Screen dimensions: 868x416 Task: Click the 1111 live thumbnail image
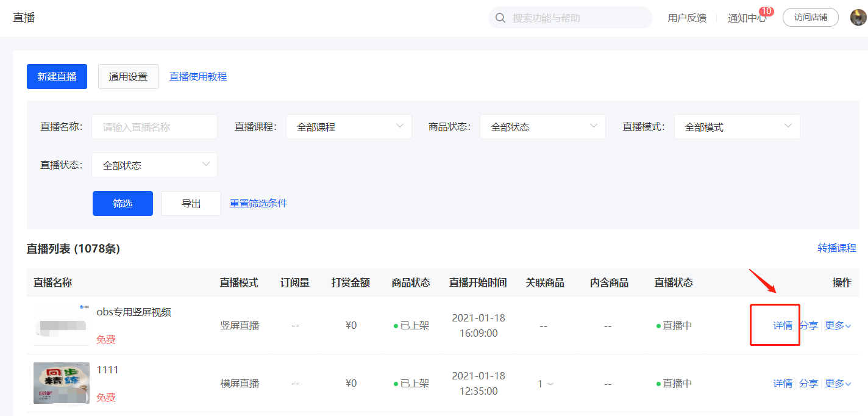[x=61, y=383]
